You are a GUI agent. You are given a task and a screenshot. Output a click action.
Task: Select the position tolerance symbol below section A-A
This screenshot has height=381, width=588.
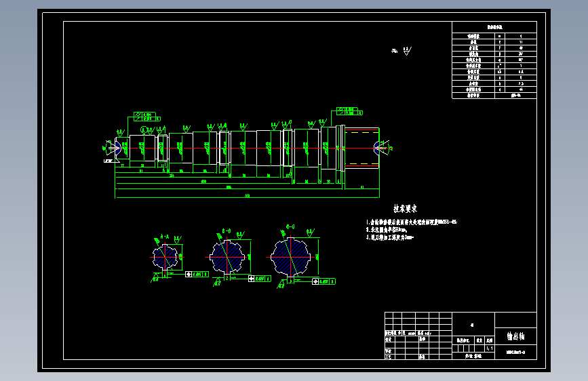(189, 275)
